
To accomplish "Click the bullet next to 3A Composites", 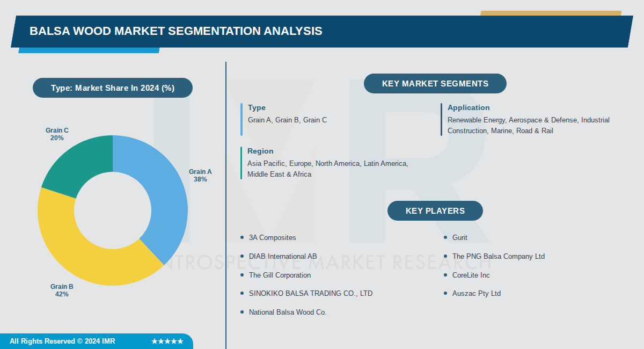I will click(242, 237).
